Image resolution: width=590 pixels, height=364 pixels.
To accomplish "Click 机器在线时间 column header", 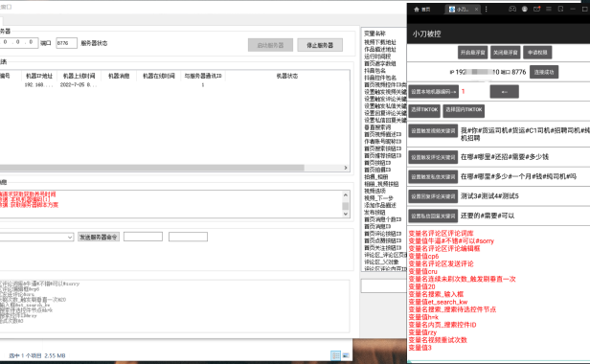I will pyautogui.click(x=159, y=76).
